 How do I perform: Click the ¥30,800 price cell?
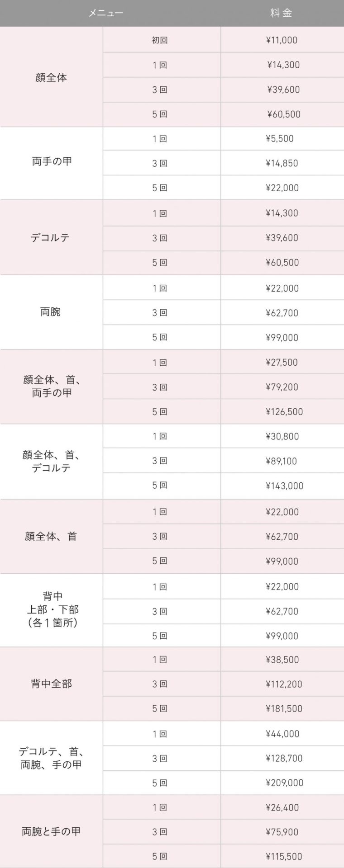[282, 437]
